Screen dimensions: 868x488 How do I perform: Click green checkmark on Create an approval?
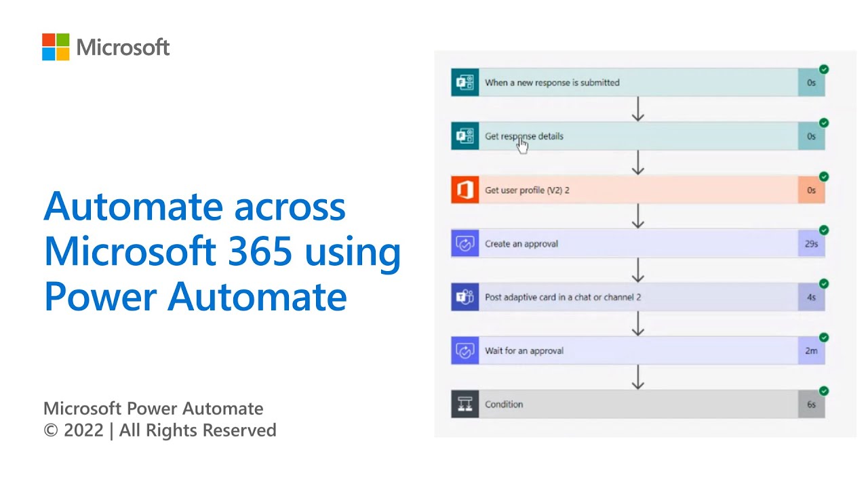(824, 230)
